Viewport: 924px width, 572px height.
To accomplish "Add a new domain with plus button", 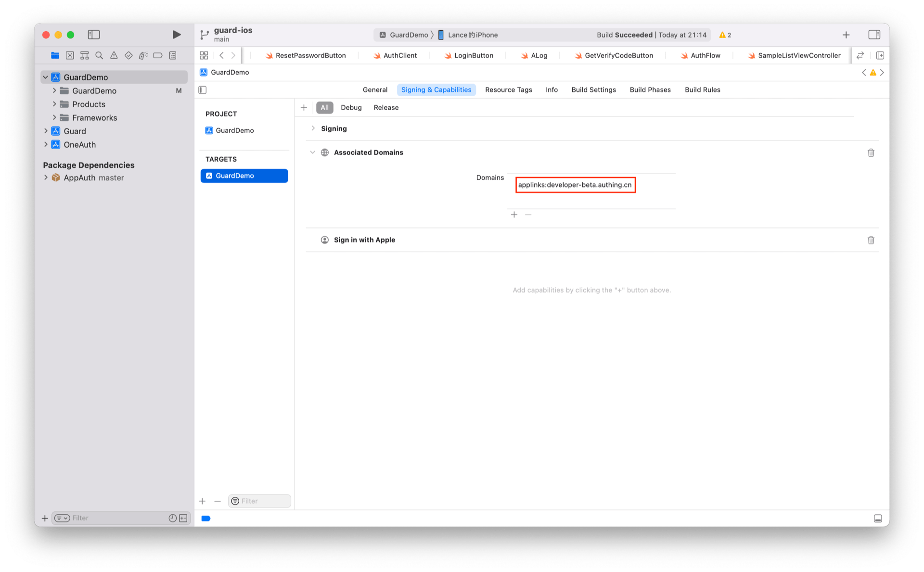I will click(x=514, y=215).
